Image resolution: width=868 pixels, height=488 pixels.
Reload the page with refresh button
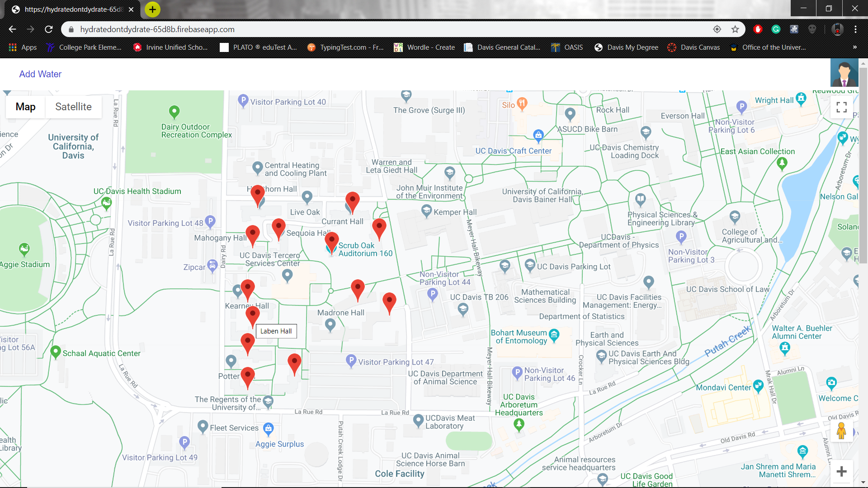point(49,29)
